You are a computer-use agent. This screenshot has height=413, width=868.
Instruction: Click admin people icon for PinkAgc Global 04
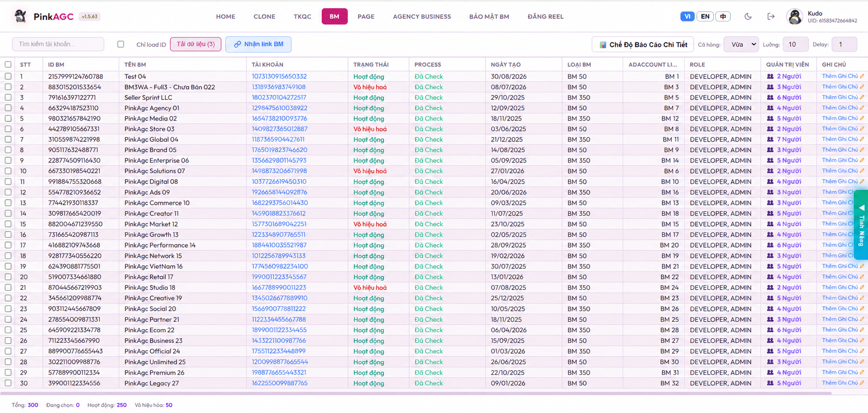(x=770, y=139)
